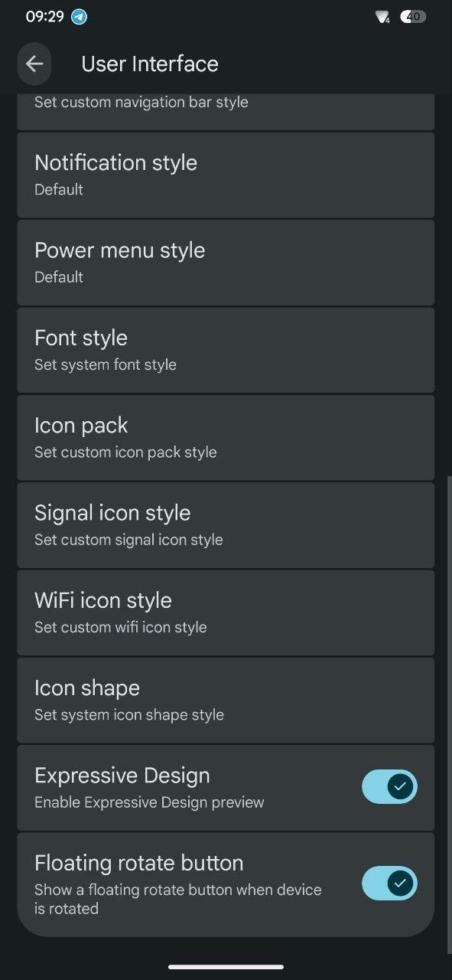
Task: Tap the WiFi status icon
Action: 382,17
